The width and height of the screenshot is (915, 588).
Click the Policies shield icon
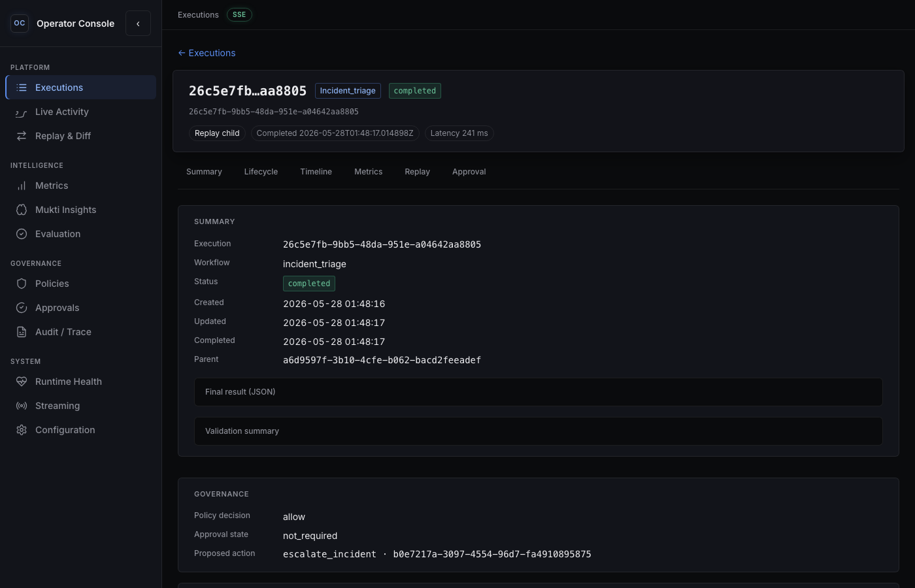pyautogui.click(x=22, y=284)
